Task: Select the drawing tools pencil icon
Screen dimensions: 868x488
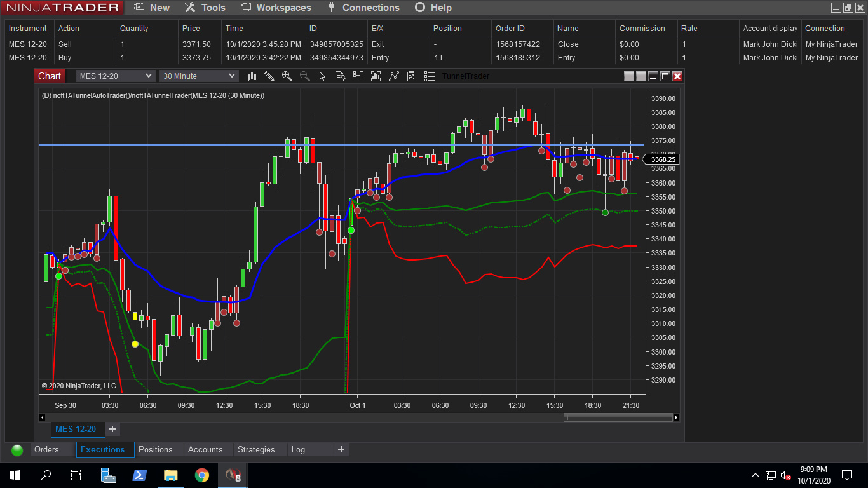Action: (269, 76)
